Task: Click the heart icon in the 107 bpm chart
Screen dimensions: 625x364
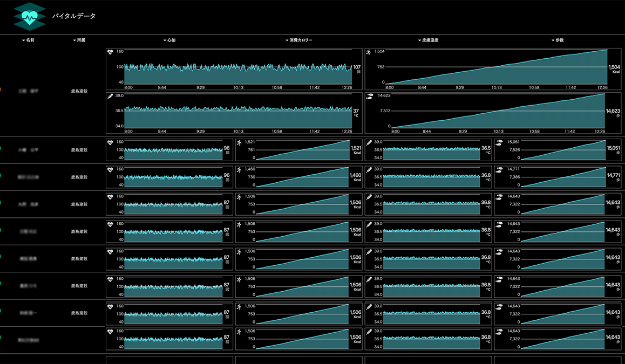Action: 111,52
